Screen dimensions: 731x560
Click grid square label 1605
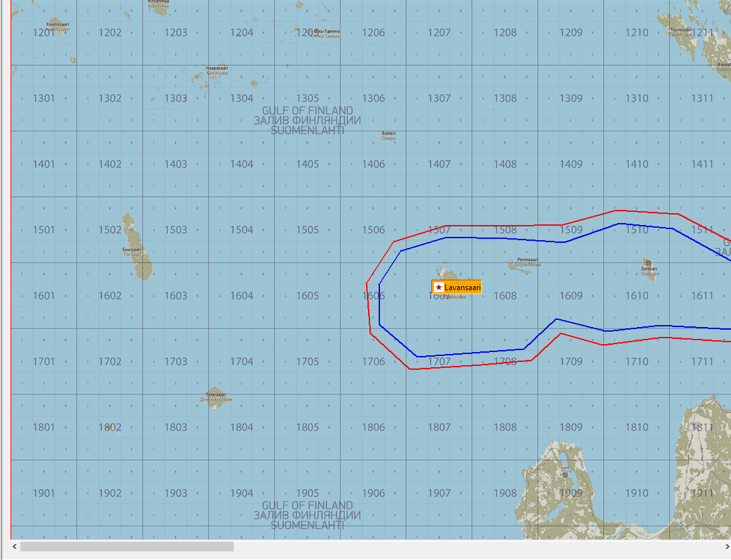[x=308, y=296]
